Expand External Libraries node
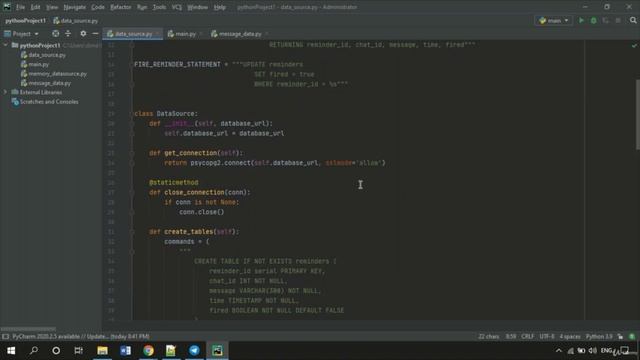 (5, 92)
